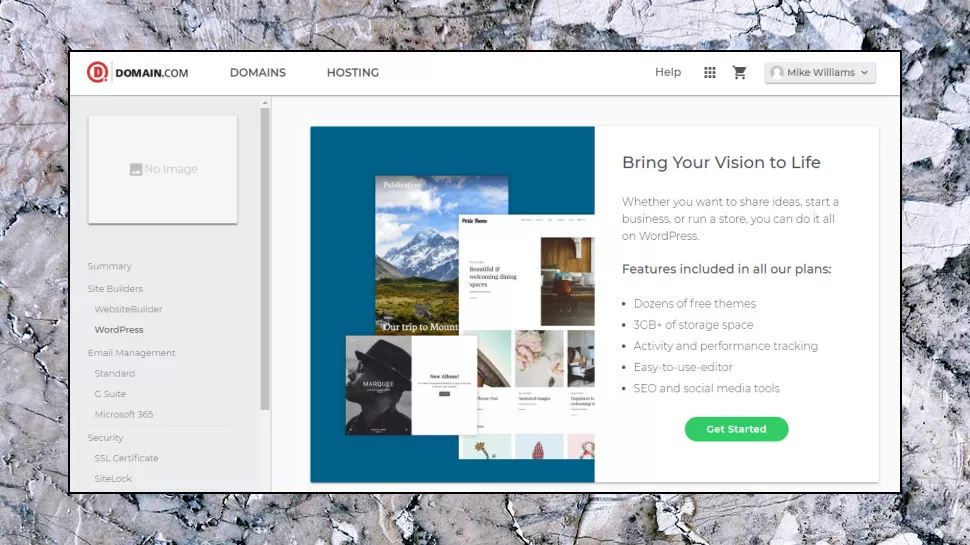Select Security section in sidebar
Viewport: 970px width, 545px height.
(105, 437)
